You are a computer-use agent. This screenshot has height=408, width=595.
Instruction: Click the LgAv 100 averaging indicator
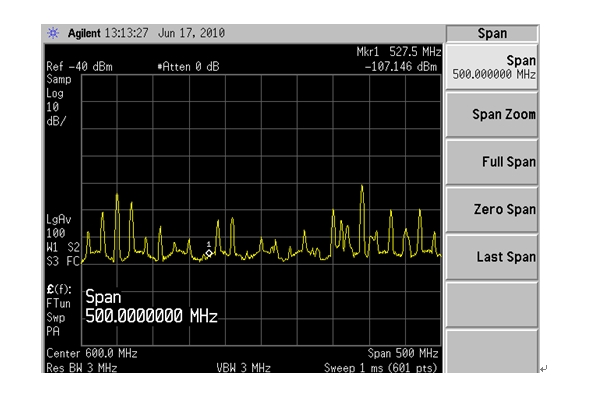59,226
